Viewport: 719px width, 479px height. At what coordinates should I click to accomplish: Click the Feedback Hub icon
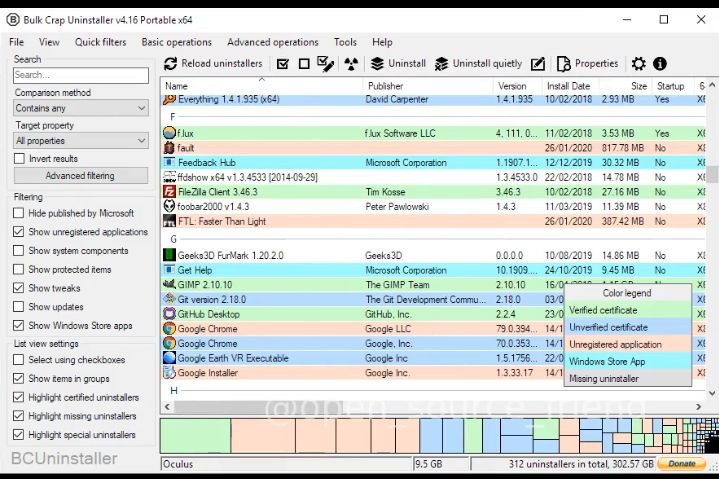[169, 162]
